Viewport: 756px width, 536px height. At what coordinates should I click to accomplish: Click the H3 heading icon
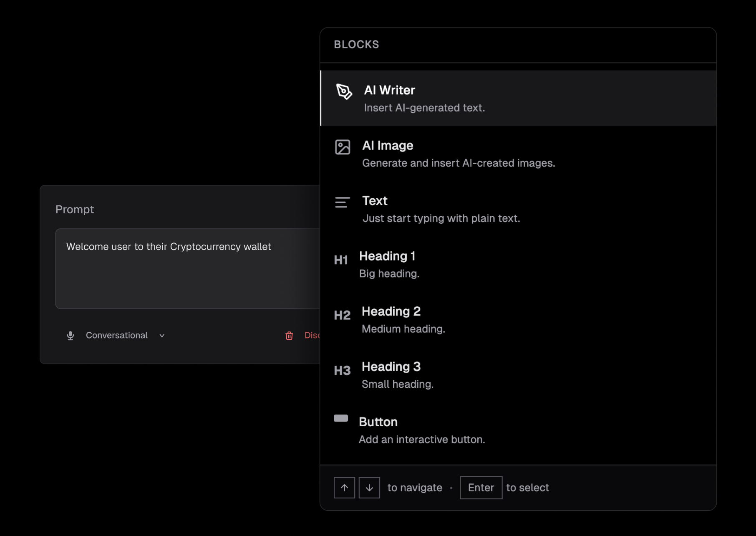point(342,371)
